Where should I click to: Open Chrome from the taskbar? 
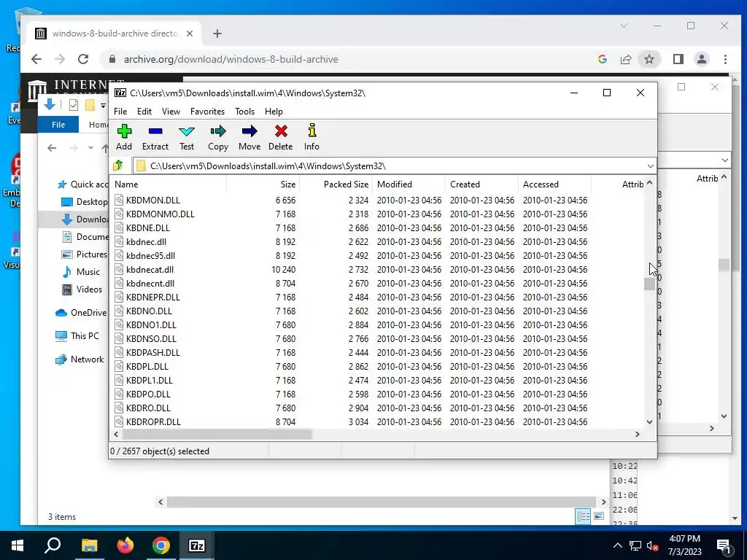click(161, 545)
